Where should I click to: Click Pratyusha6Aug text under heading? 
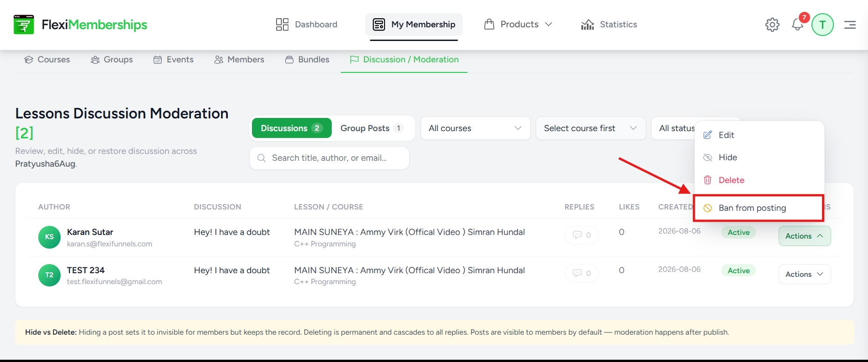pyautogui.click(x=45, y=164)
